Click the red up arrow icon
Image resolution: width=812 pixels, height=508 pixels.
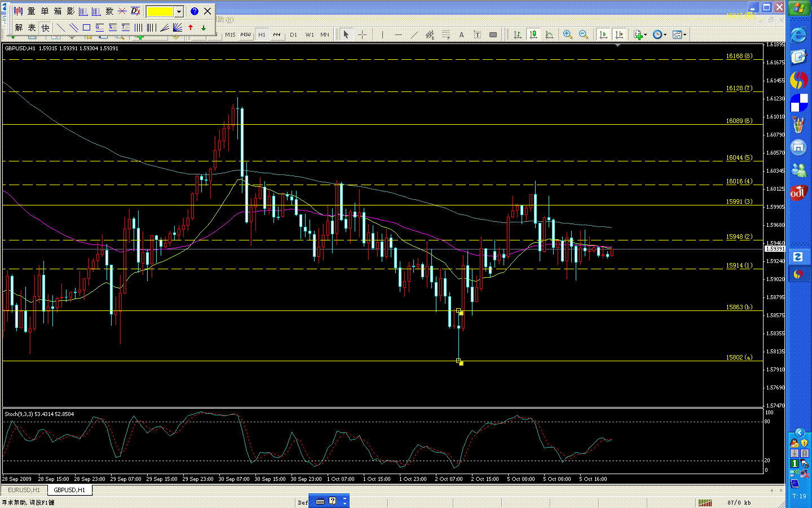pyautogui.click(x=191, y=27)
